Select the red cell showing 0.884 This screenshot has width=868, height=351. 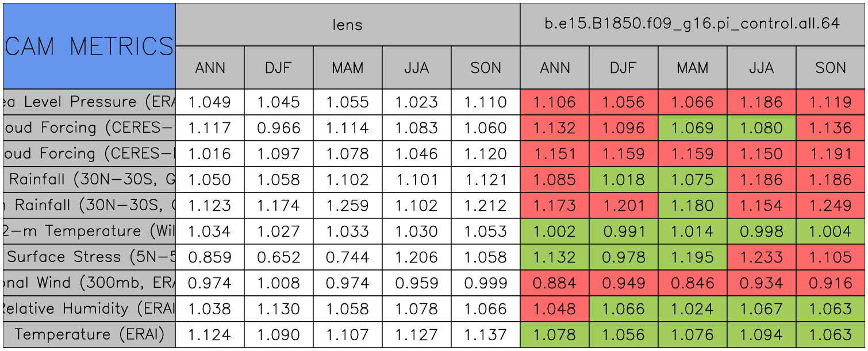[x=554, y=283]
